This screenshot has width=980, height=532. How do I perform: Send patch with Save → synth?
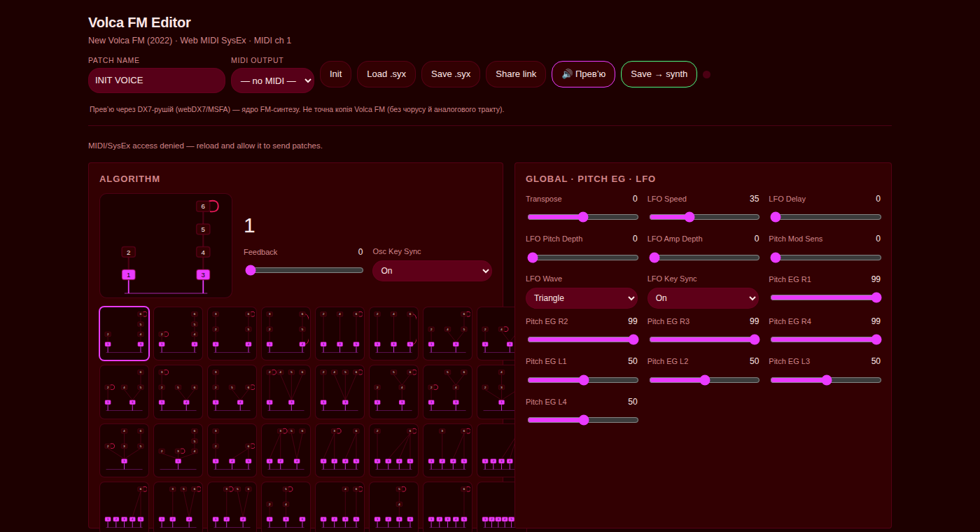(x=659, y=74)
